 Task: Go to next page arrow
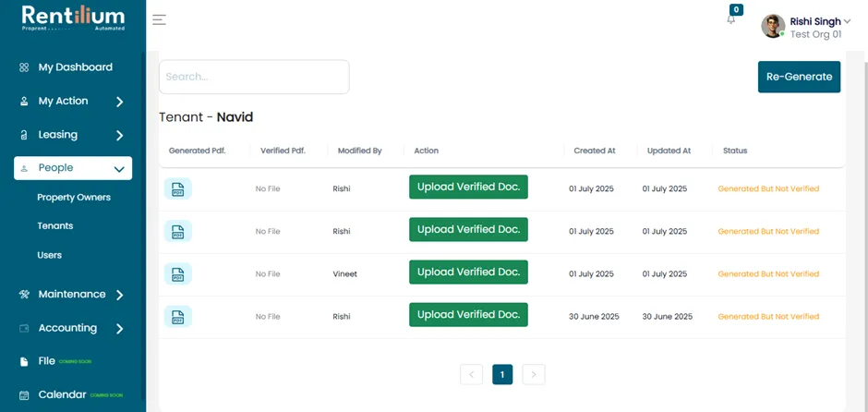click(534, 374)
